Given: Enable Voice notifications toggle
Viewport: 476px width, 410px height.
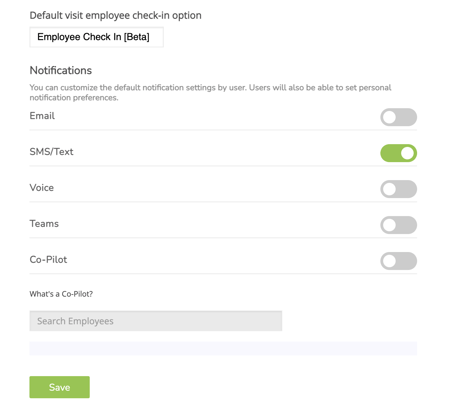Looking at the screenshot, I should 398,189.
